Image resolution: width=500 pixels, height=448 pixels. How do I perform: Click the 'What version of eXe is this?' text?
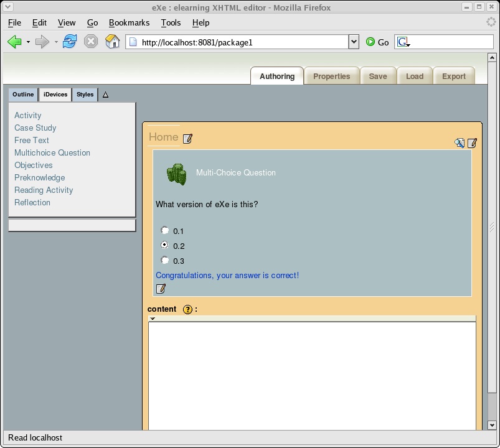pyautogui.click(x=207, y=204)
